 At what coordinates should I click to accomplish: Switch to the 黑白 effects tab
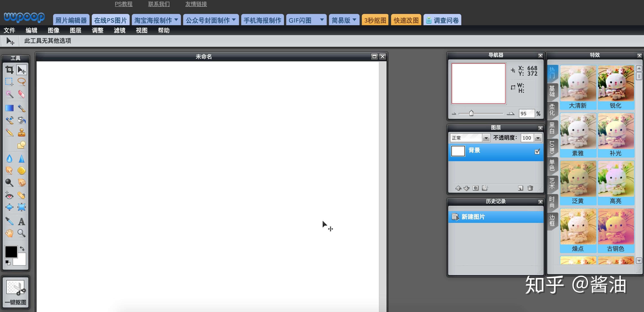552,128
